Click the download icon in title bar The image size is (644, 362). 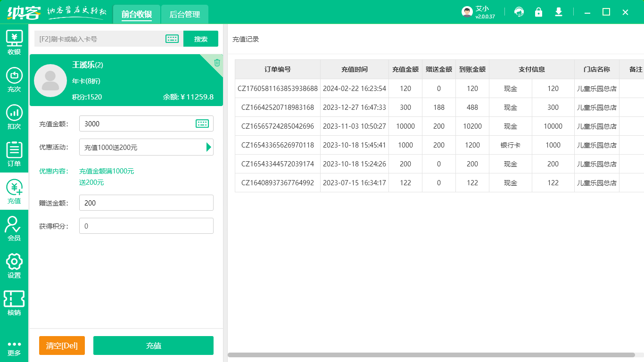click(559, 12)
